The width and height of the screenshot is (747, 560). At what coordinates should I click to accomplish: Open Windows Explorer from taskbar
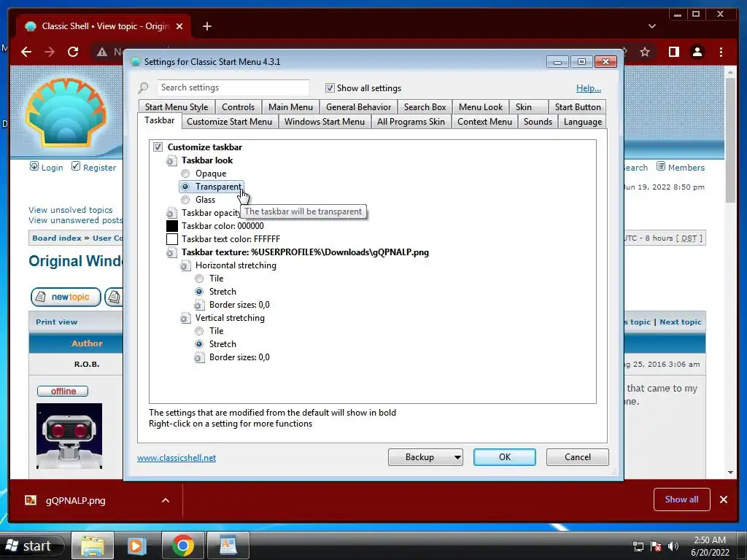[93, 545]
